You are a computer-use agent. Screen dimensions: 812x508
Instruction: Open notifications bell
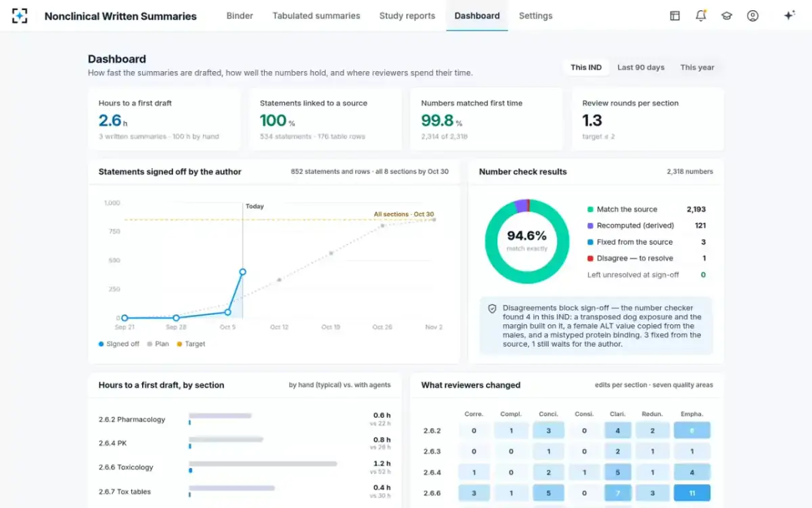[x=700, y=16]
